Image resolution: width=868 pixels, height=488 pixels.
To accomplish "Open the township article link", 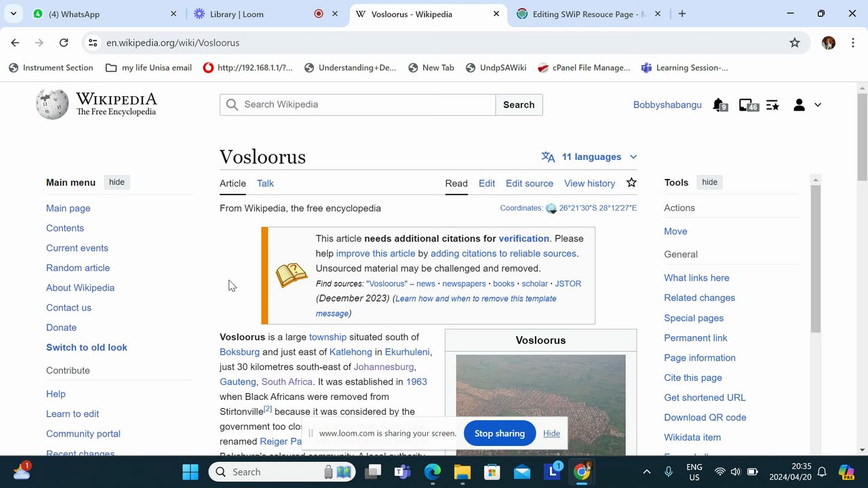I will 328,337.
